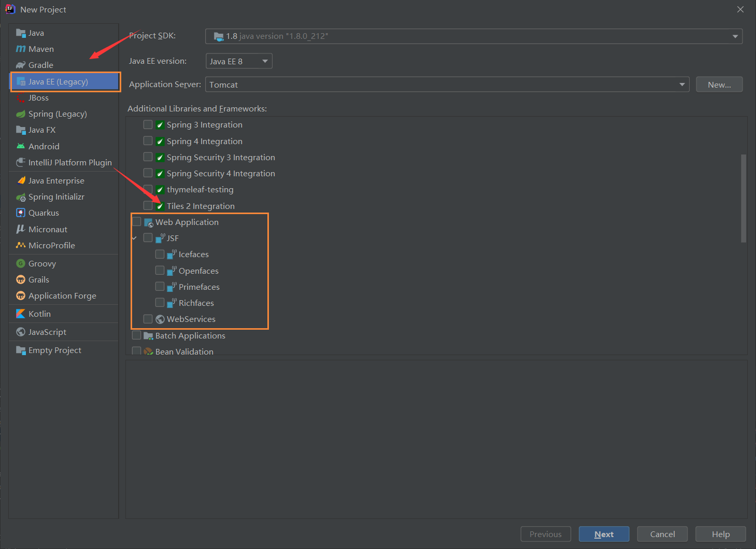Select Spring Initializr project type label
This screenshot has height=549, width=756.
click(56, 197)
